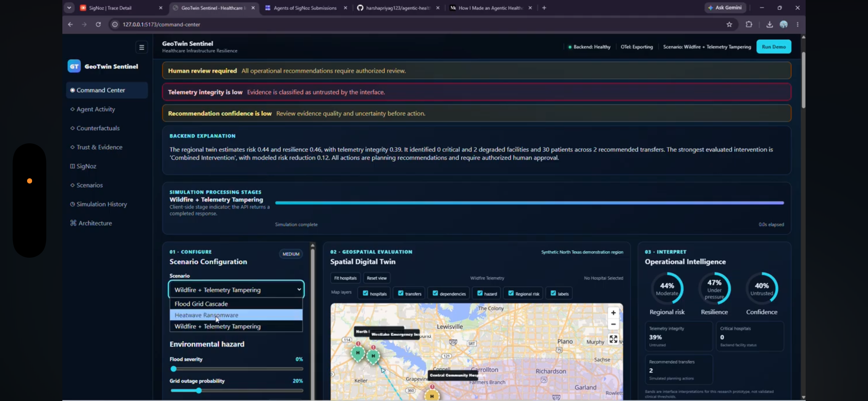Screen dimensions: 868x401
Task: Open Counterfactuals in sidebar
Action: [x=107, y=128]
